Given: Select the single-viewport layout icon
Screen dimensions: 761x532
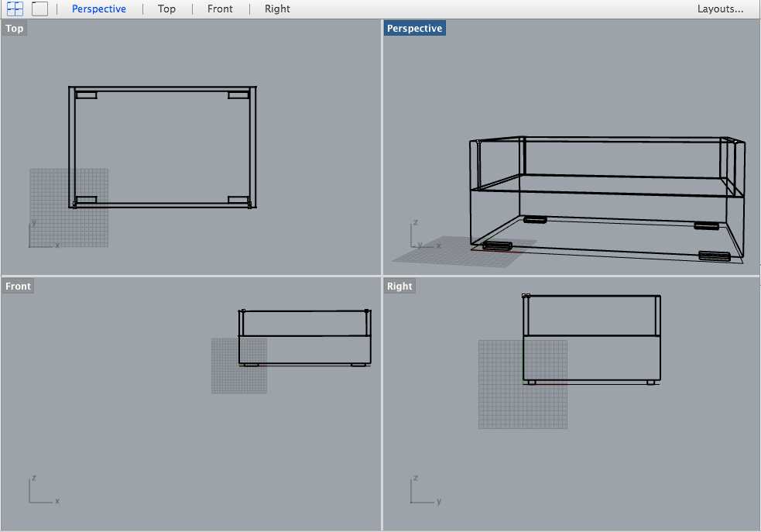Looking at the screenshot, I should click(x=39, y=9).
